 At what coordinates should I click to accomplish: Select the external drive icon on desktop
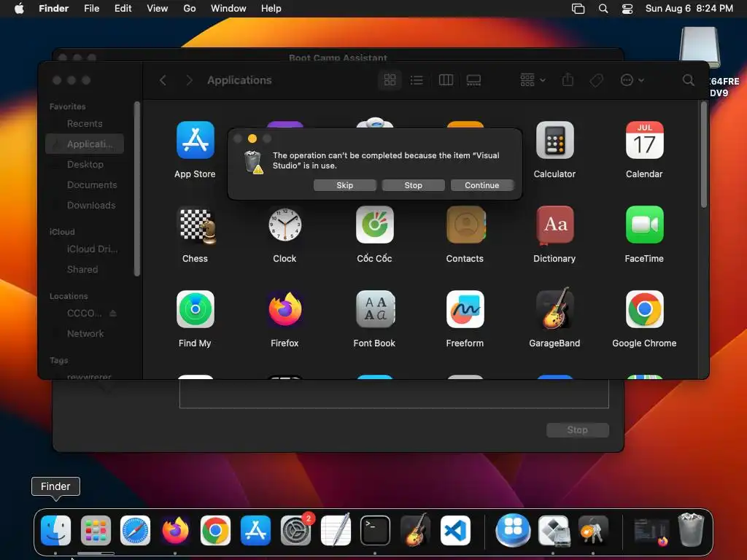click(700, 47)
